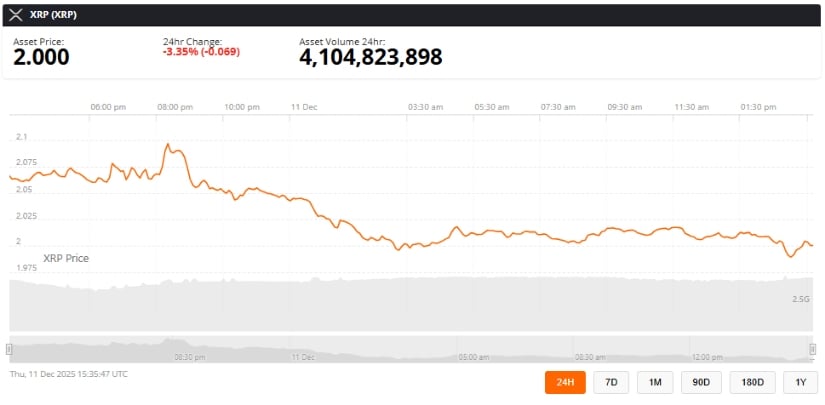825x405 pixels.
Task: Click the 11 Dec top axis marker
Action: pyautogui.click(x=303, y=106)
